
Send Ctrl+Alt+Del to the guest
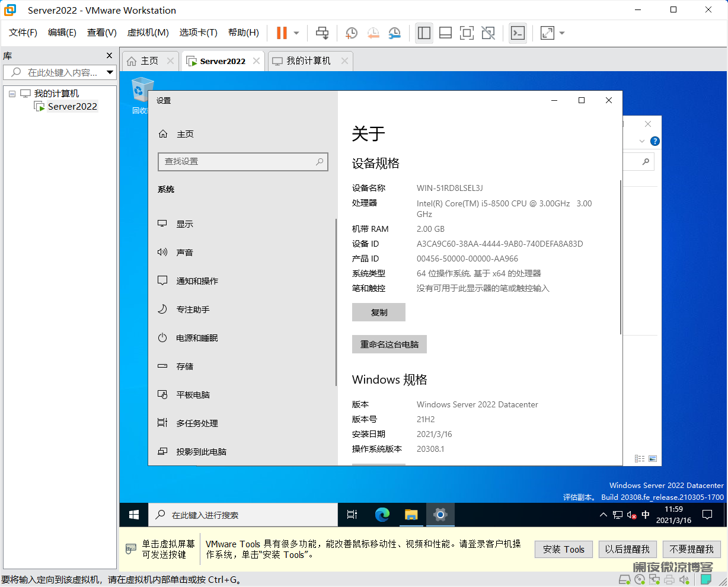323,33
